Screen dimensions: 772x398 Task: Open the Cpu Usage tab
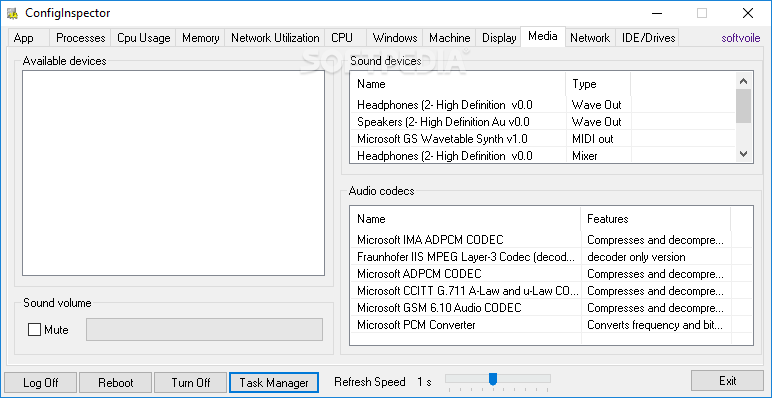tap(144, 38)
